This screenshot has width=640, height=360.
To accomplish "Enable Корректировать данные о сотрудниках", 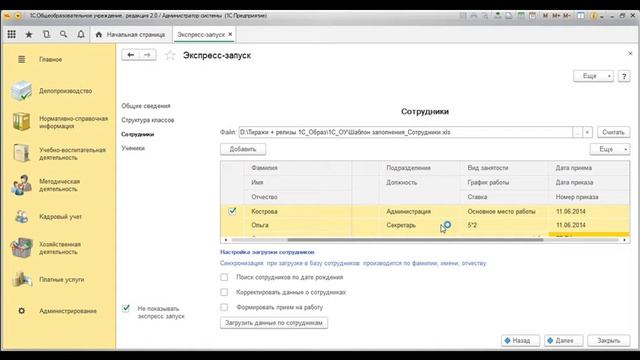I will (224, 292).
